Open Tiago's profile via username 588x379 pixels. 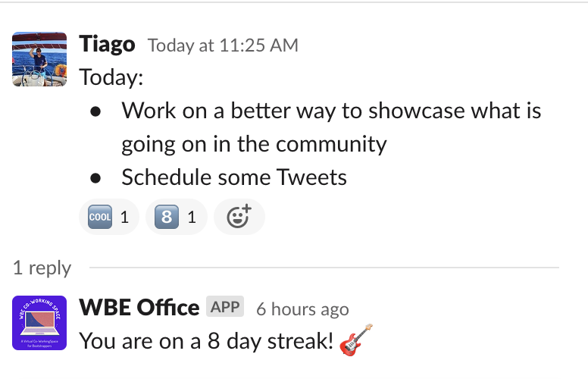(107, 45)
